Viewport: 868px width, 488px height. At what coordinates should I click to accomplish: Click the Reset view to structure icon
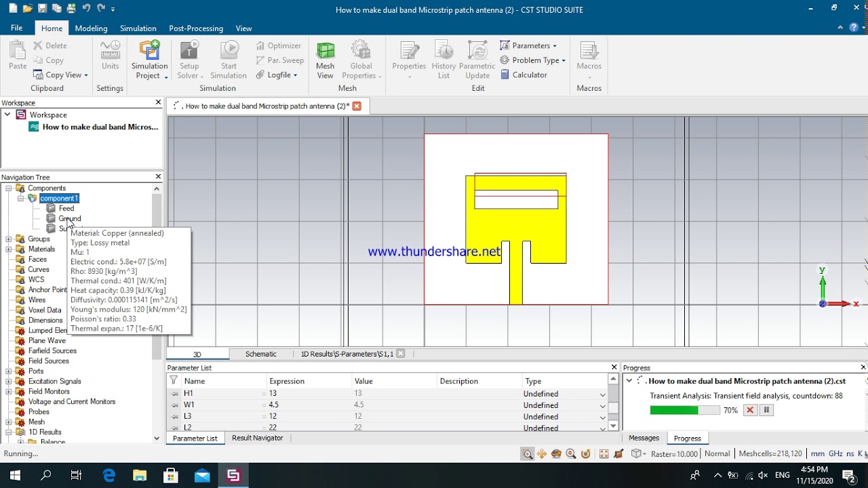[604, 454]
